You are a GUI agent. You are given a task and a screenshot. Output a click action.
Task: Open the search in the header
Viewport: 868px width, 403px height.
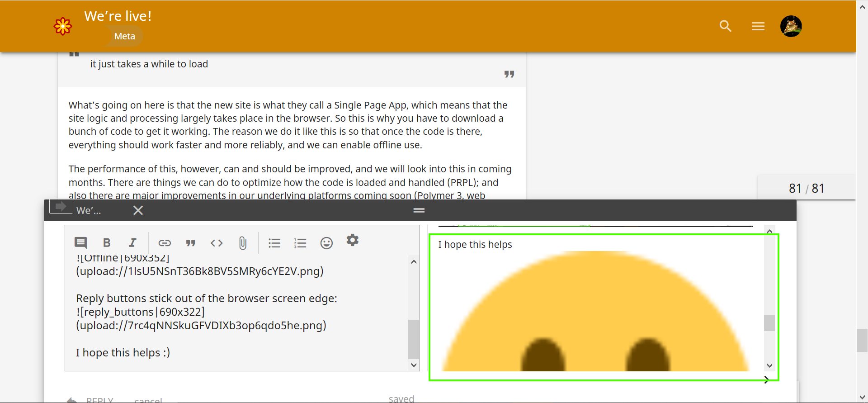pos(725,26)
